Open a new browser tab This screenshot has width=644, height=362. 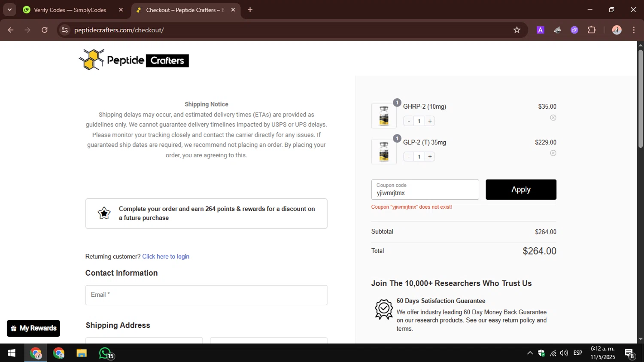[250, 10]
